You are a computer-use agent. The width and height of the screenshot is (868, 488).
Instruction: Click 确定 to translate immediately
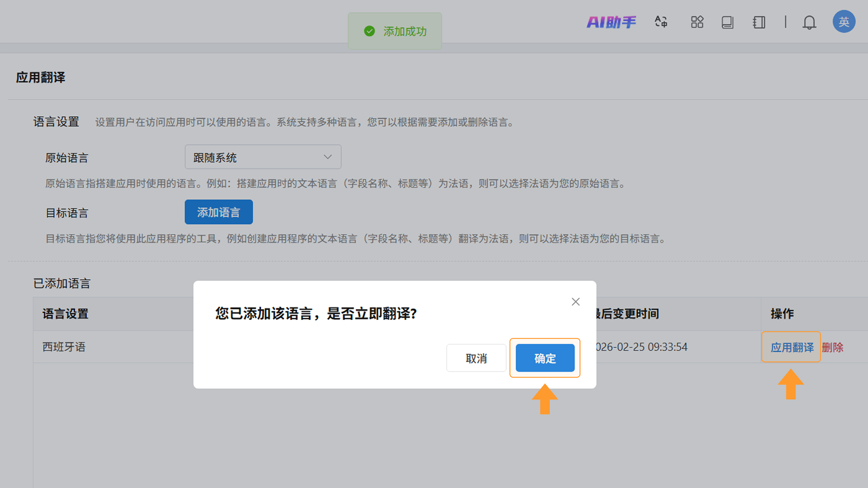(545, 358)
